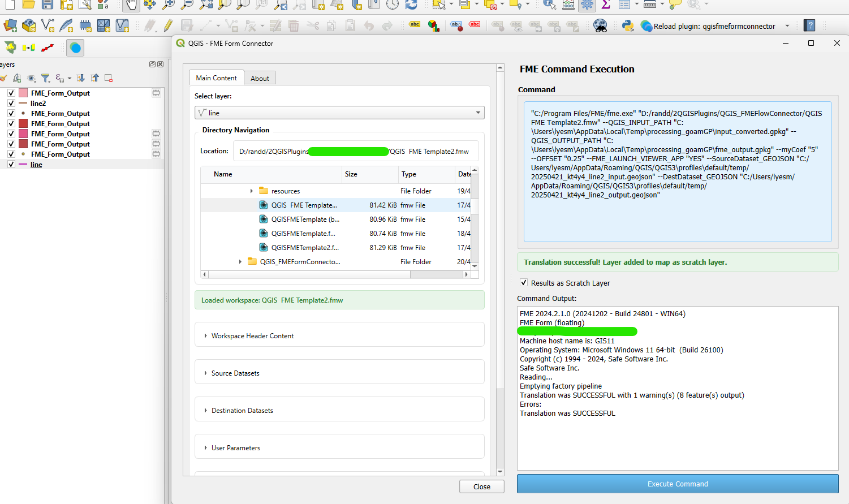Click Expand All icon in Layers panel
Viewport: 849px width, 504px height.
click(x=80, y=78)
